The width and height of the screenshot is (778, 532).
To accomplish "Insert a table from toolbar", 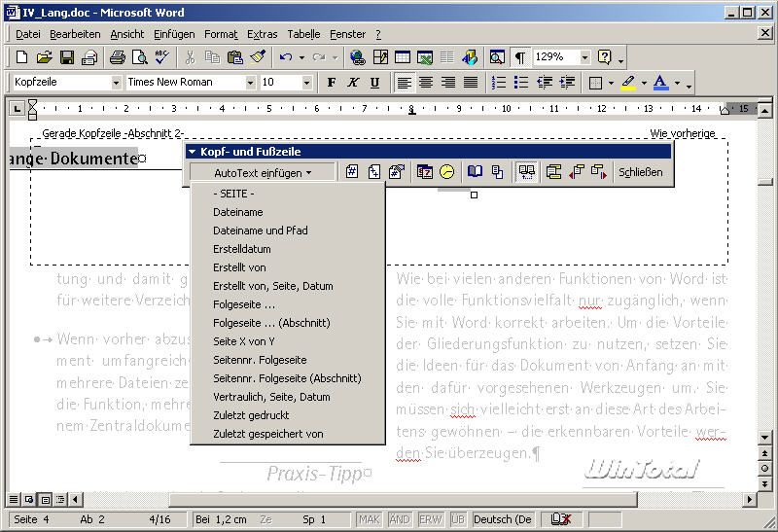I will 403,57.
